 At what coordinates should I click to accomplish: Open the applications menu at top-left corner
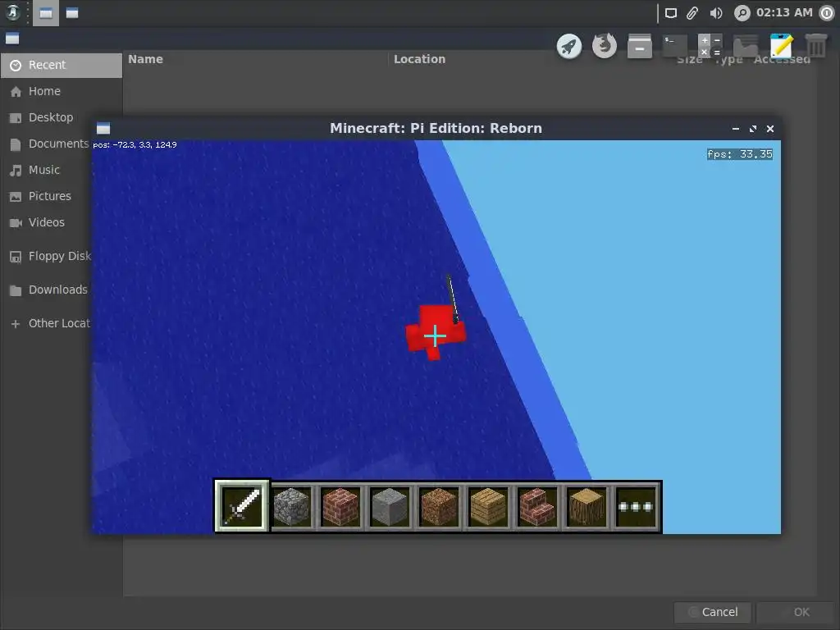(13, 12)
